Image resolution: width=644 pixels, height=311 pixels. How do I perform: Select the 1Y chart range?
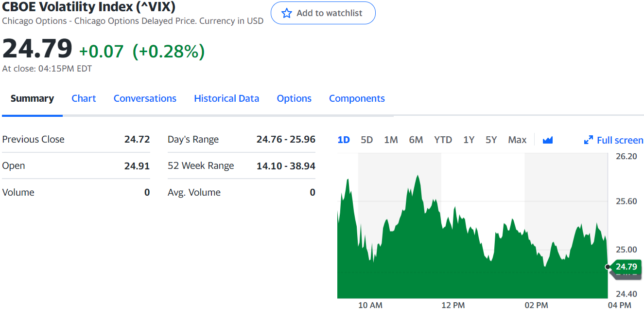[469, 140]
